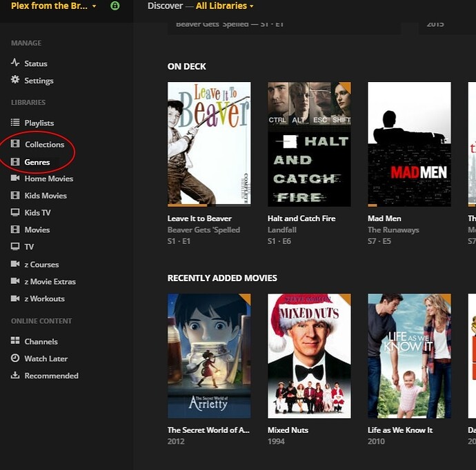Click the Playlists list icon
Screen dimensions: 476x470
15,123
